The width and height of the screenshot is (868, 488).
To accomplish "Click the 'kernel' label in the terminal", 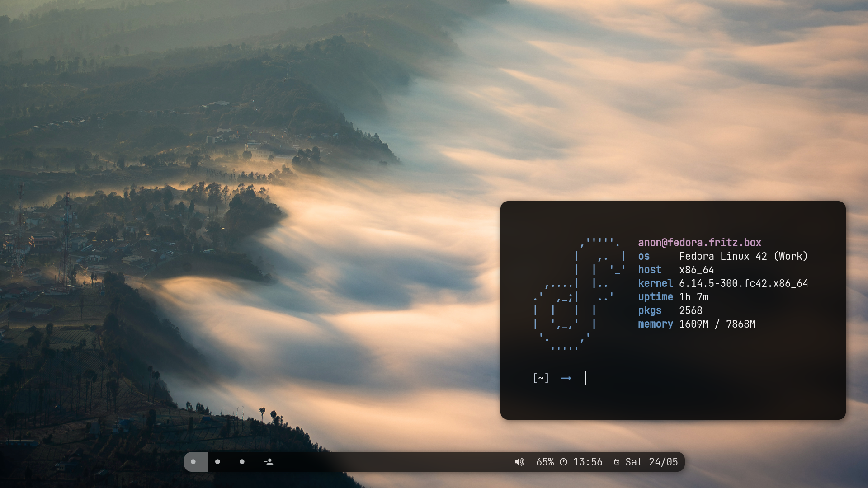I will click(x=656, y=283).
